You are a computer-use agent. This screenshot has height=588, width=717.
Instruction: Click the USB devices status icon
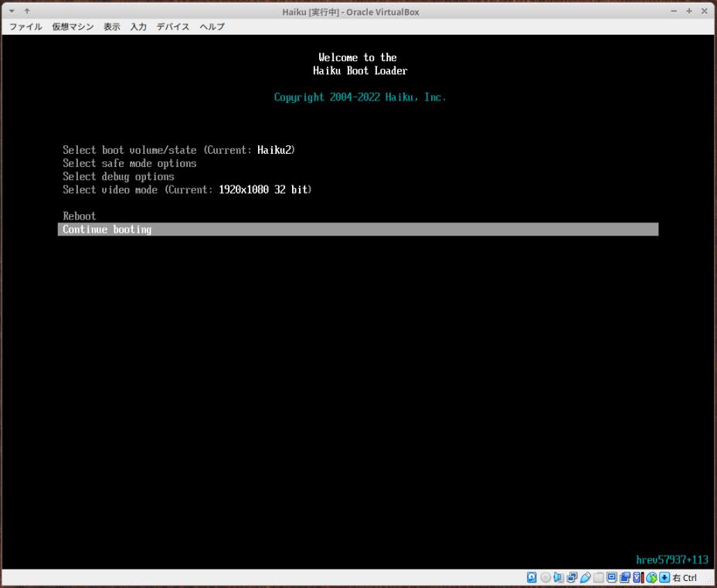coord(586,577)
